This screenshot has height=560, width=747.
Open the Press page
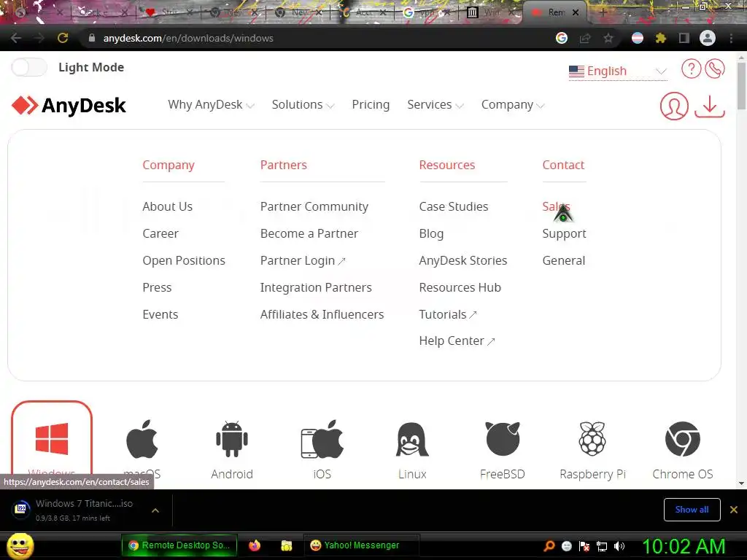tap(157, 287)
